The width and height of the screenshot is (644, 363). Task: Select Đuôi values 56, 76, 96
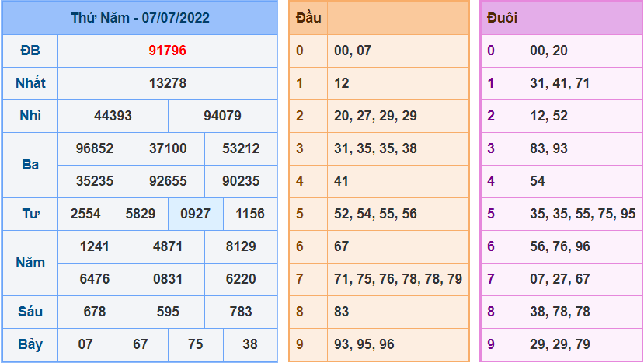pos(560,246)
